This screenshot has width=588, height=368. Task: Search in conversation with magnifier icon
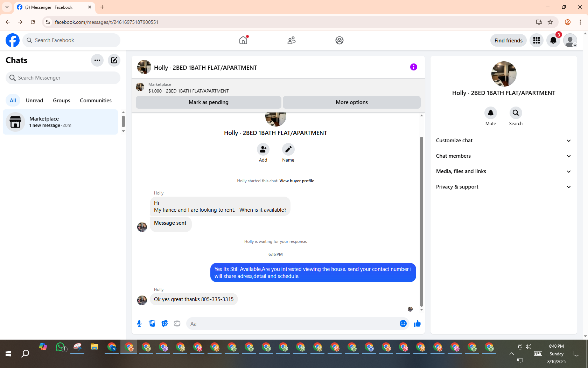click(516, 113)
